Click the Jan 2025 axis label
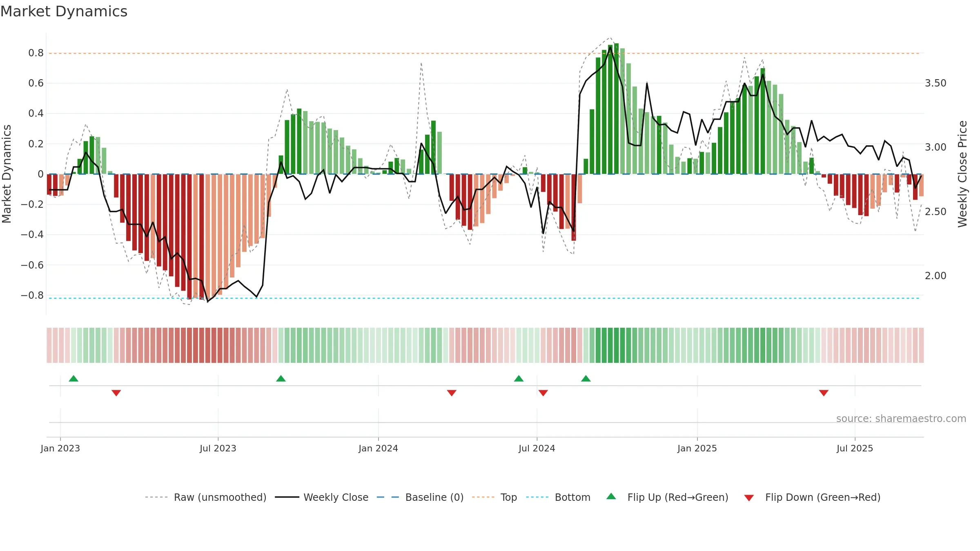Viewport: 980px width, 551px height. [x=697, y=448]
